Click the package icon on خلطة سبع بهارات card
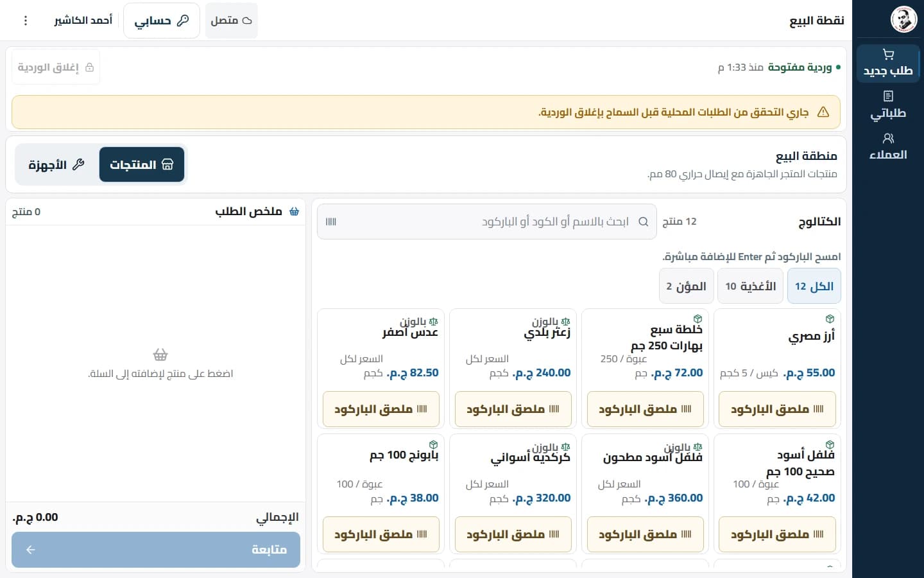924x578 pixels. point(697,319)
